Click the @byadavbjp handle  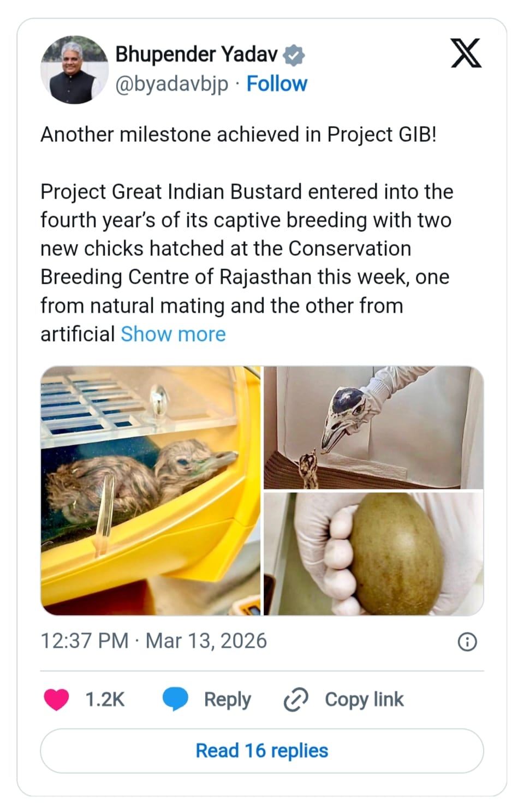(172, 84)
